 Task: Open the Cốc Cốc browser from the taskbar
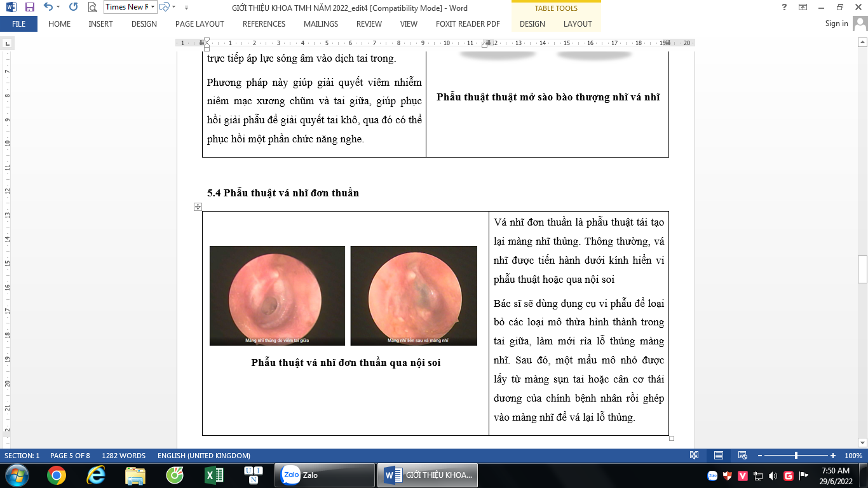175,475
